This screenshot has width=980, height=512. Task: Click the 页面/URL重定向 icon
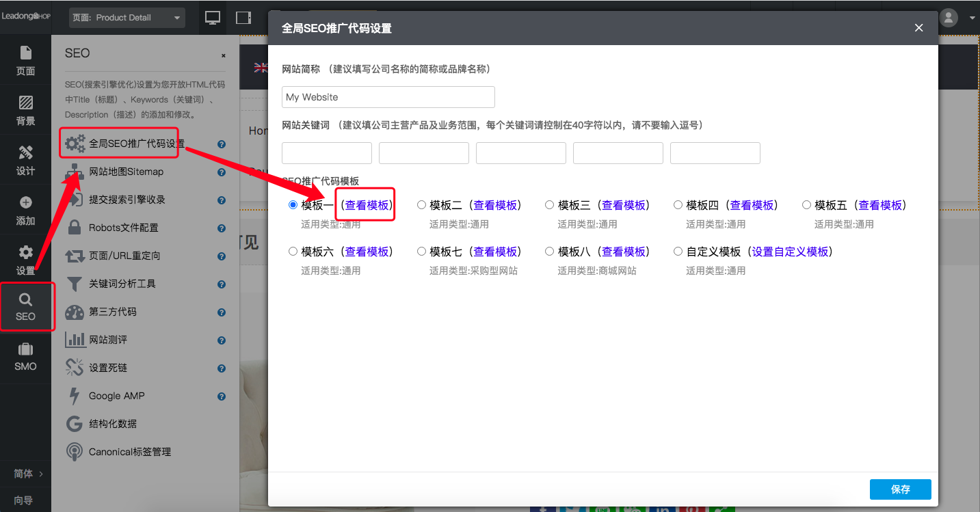[75, 256]
